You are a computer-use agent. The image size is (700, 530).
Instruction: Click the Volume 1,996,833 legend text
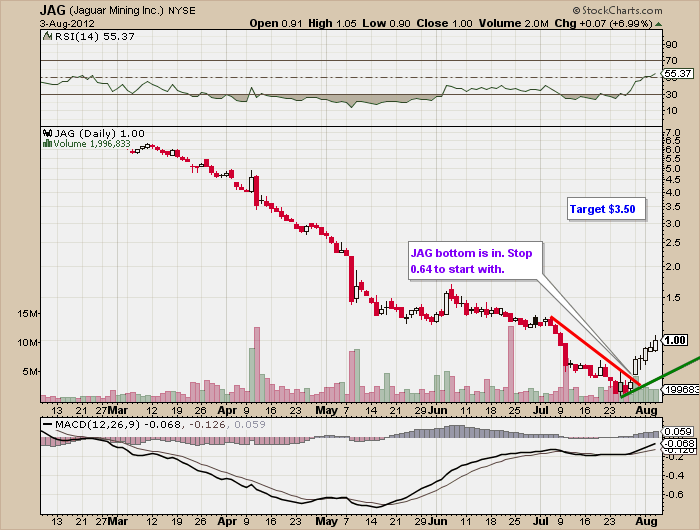coord(92,143)
